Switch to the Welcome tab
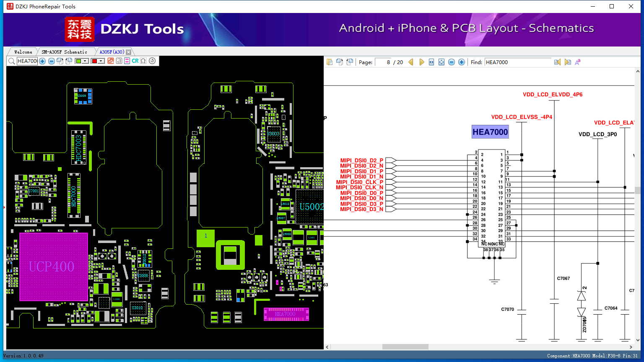 tap(23, 52)
